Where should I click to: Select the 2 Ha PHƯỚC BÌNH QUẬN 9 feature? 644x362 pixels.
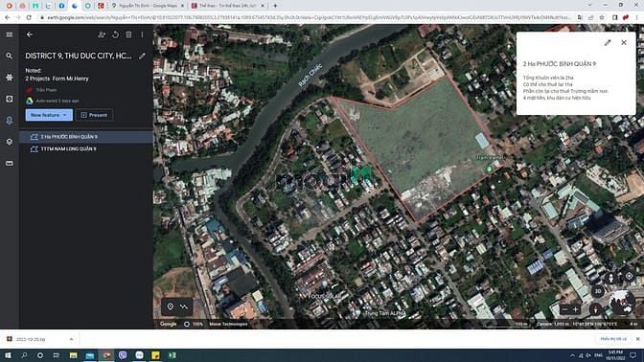point(86,137)
